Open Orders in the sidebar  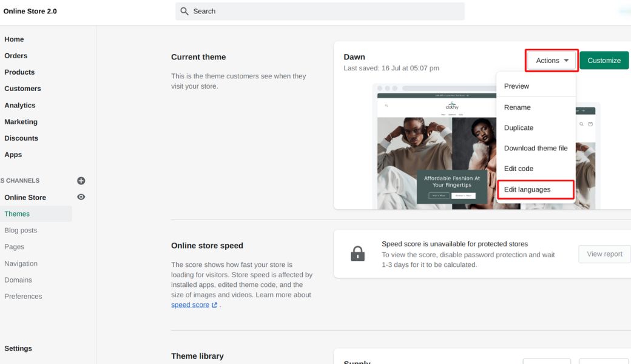click(x=16, y=56)
